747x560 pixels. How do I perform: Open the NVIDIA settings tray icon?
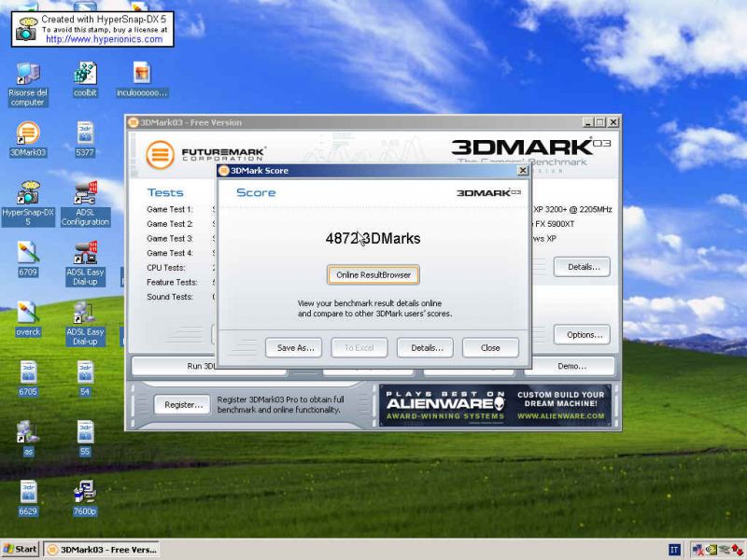(712, 550)
